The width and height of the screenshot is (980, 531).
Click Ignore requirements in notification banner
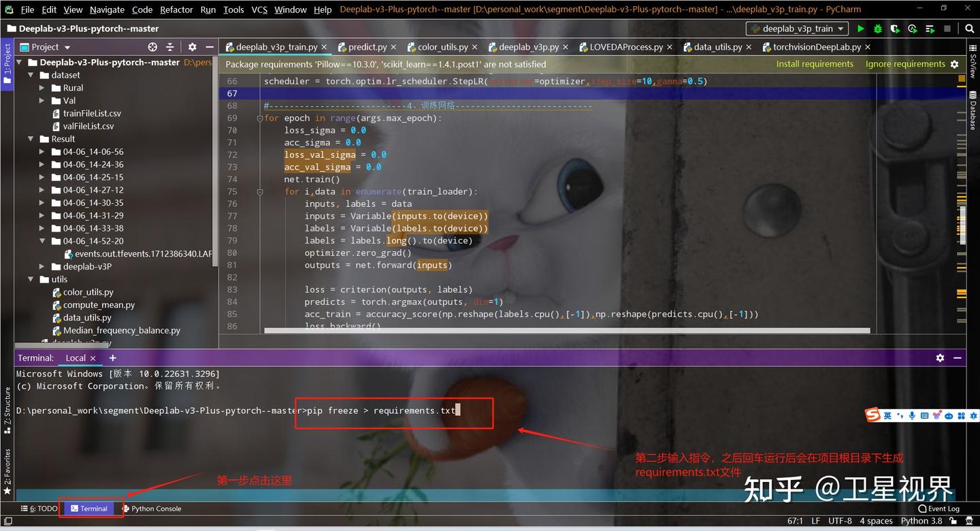click(x=905, y=63)
